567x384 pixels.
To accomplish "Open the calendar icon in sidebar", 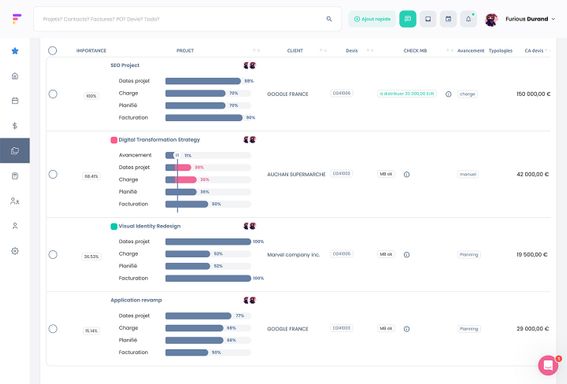I will (x=15, y=101).
